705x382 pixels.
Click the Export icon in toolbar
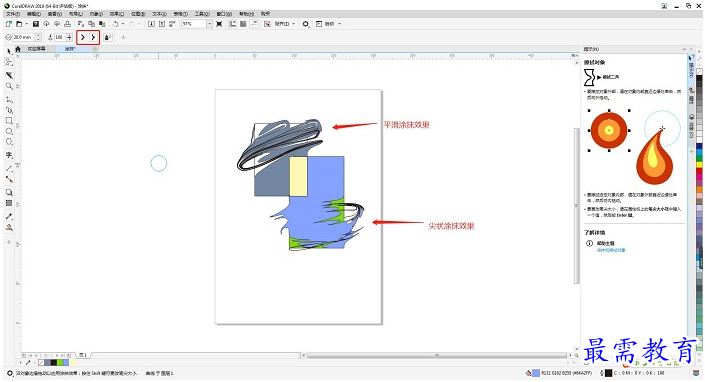point(162,24)
